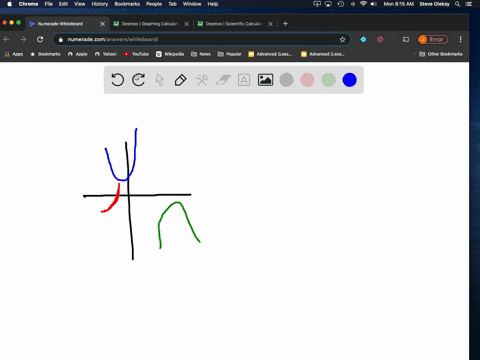Go forward to next page
Viewport: 480px width, 360px height.
23,39
